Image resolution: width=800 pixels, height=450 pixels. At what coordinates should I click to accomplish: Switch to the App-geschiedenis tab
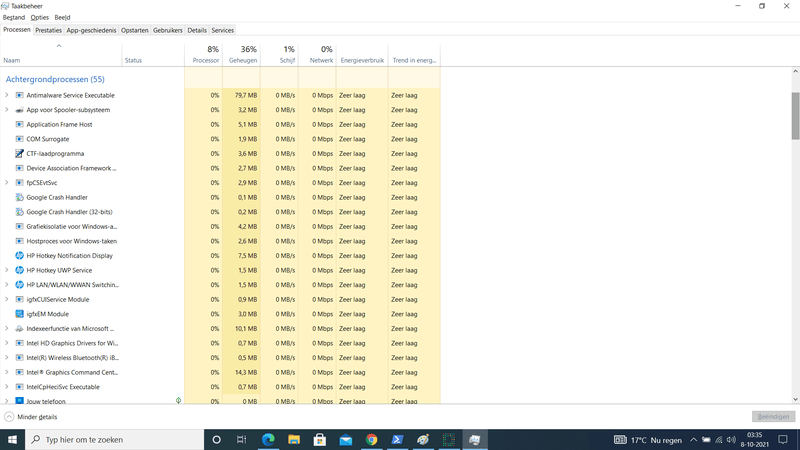91,30
